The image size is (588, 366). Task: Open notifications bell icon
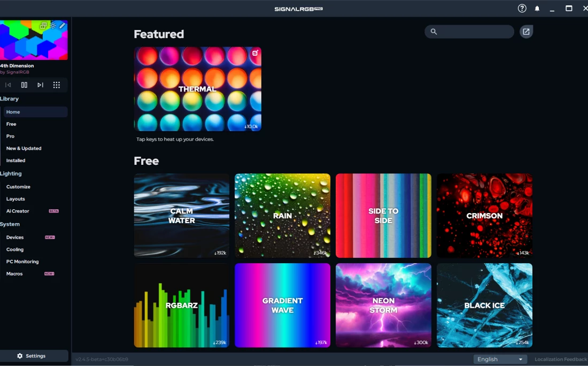click(537, 9)
